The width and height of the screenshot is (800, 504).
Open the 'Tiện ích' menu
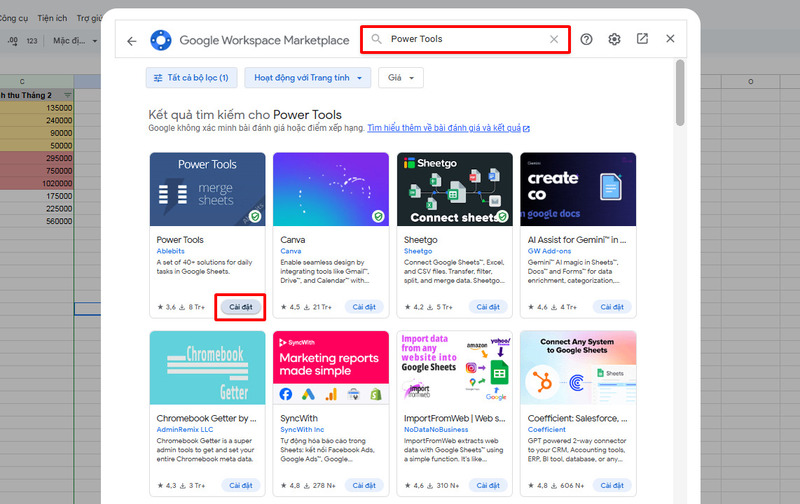(52, 18)
